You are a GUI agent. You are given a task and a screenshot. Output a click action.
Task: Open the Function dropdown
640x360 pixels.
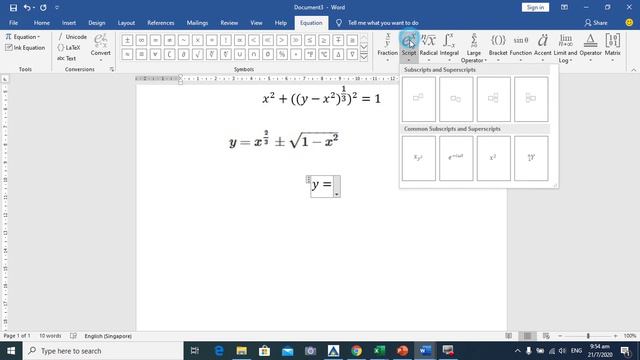click(520, 48)
